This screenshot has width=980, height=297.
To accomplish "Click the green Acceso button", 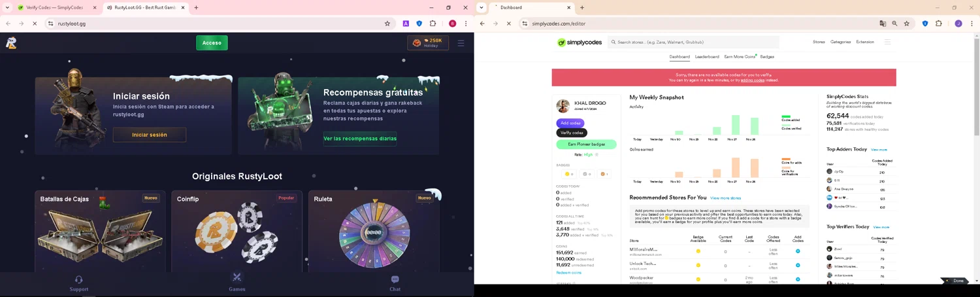I will (x=212, y=43).
